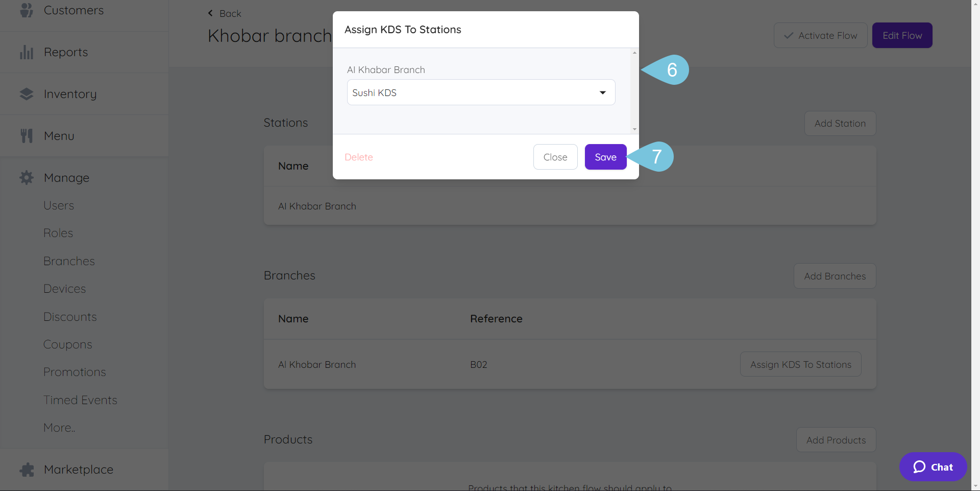The height and width of the screenshot is (491, 980).
Task: Click the Menu fork and knife icon
Action: pos(27,136)
